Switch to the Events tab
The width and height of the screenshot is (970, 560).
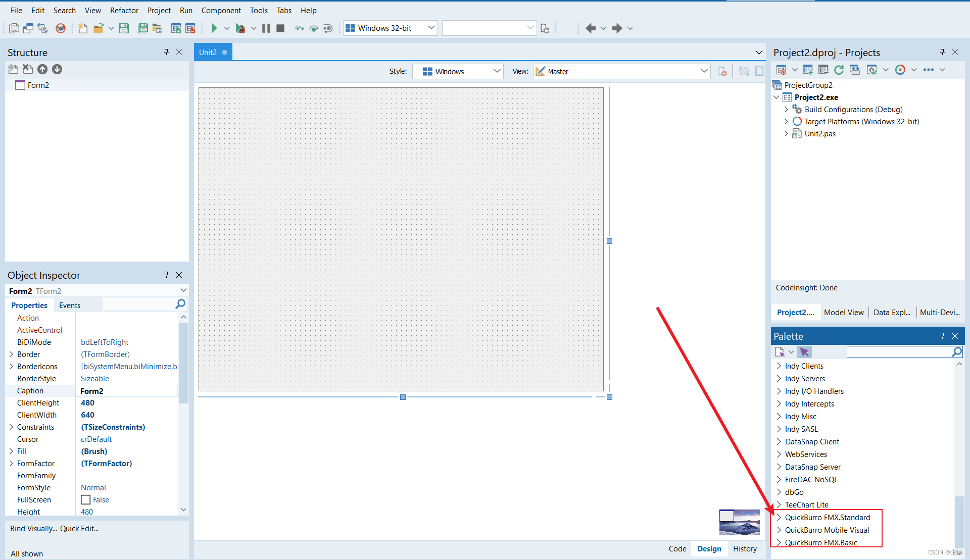(x=70, y=306)
